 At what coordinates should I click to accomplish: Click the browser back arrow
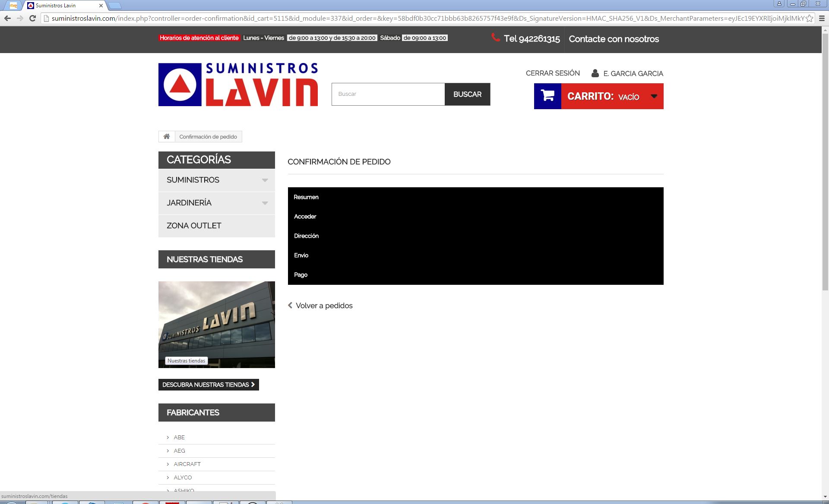[x=7, y=18]
